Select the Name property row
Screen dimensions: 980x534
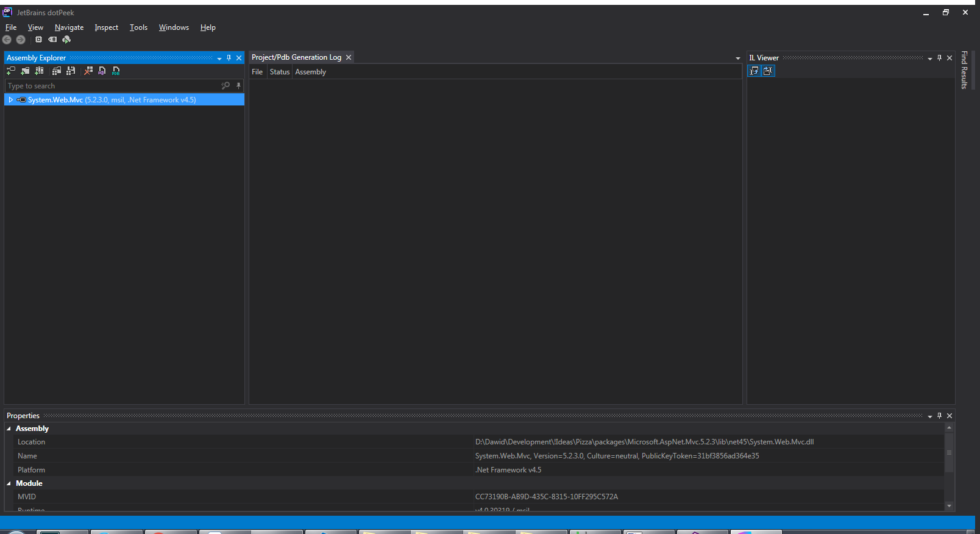tap(479, 456)
